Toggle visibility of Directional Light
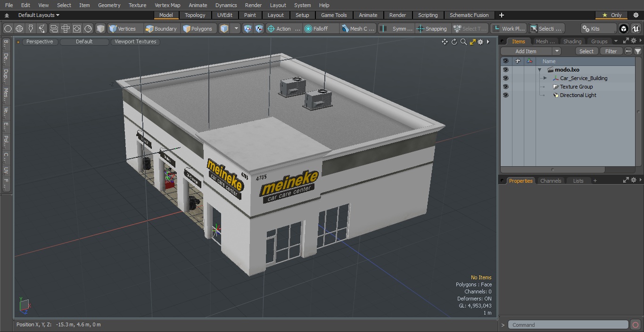644x332 pixels. coord(505,95)
